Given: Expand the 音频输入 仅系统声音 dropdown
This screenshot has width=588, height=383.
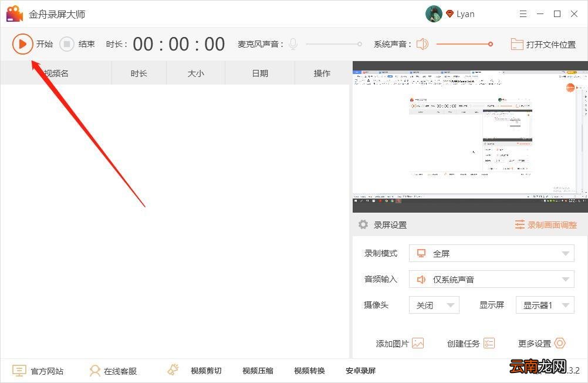Looking at the screenshot, I should pyautogui.click(x=491, y=279).
